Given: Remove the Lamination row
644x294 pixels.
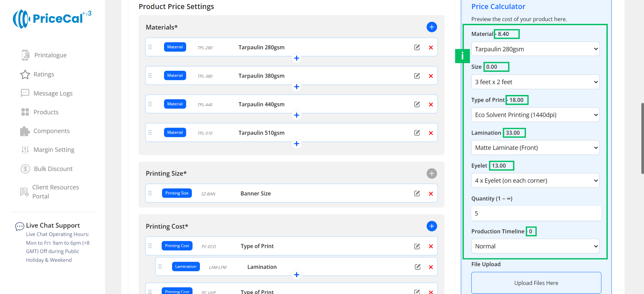Looking at the screenshot, I should coord(431,267).
